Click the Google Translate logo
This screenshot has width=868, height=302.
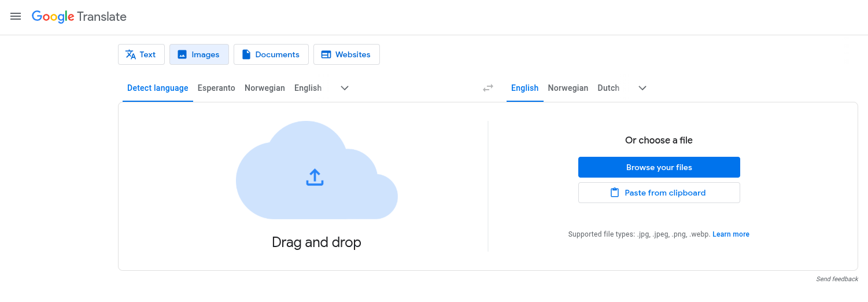(x=79, y=17)
